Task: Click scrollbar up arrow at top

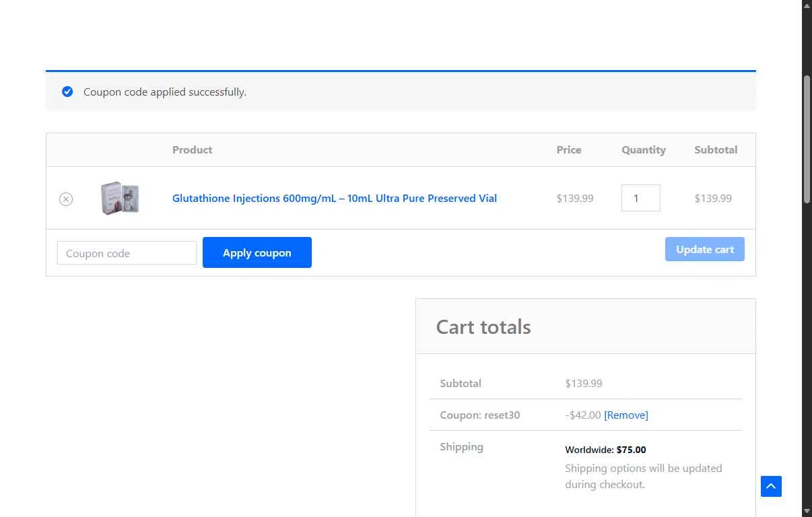Action: pyautogui.click(x=807, y=5)
